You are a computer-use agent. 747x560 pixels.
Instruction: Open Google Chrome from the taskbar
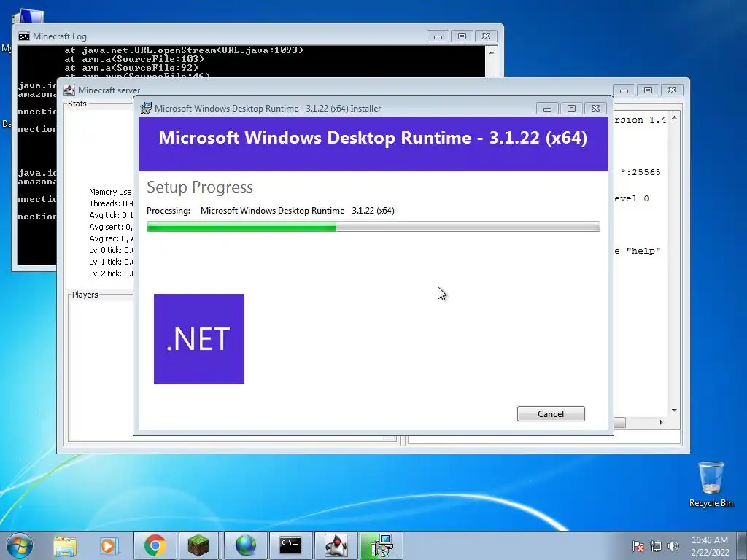click(155, 545)
